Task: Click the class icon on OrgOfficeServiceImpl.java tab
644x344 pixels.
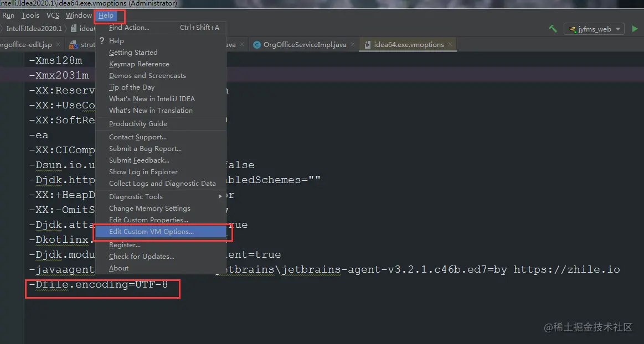Action: point(257,45)
